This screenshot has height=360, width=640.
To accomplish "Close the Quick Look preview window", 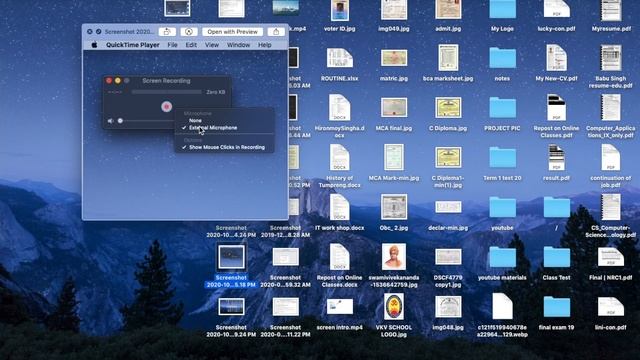I will click(90, 31).
